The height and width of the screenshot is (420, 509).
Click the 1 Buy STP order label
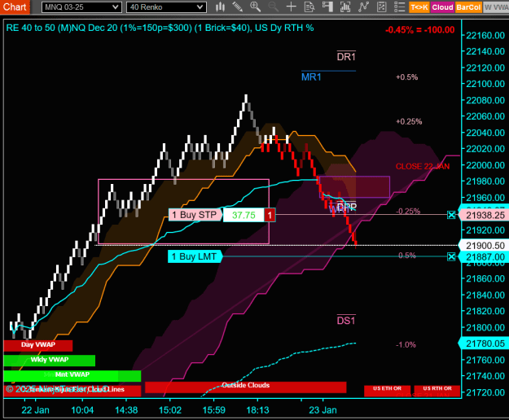click(x=195, y=215)
